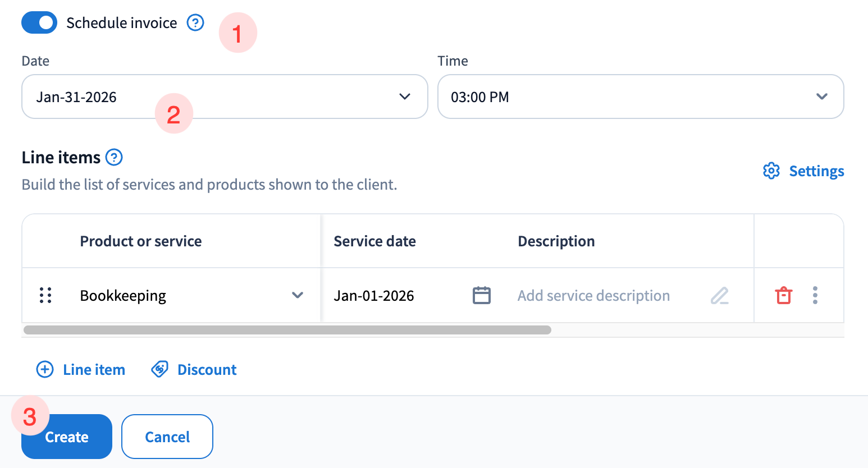868x468 pixels.
Task: Click the help icon beside Schedule invoice
Action: tap(195, 23)
